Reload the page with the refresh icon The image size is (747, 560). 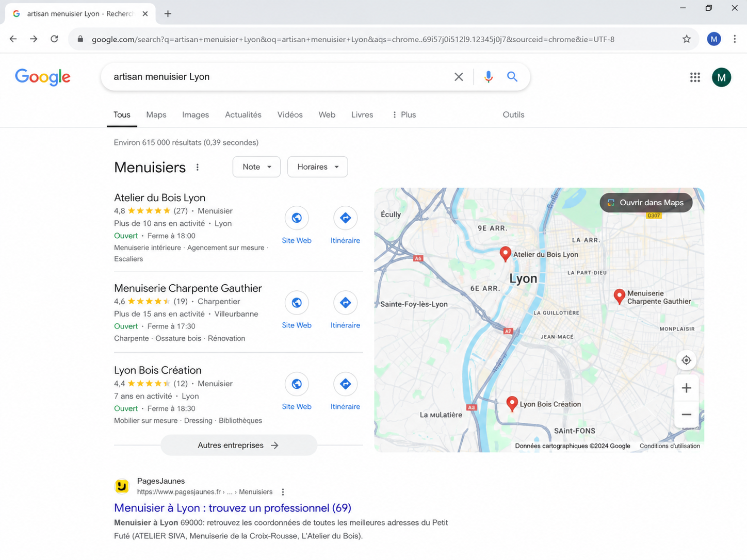point(54,39)
